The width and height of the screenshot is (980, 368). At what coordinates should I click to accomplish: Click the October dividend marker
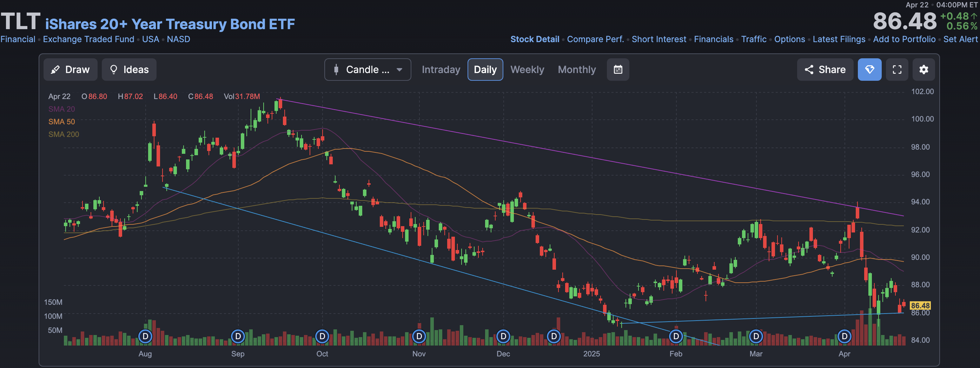tap(322, 336)
